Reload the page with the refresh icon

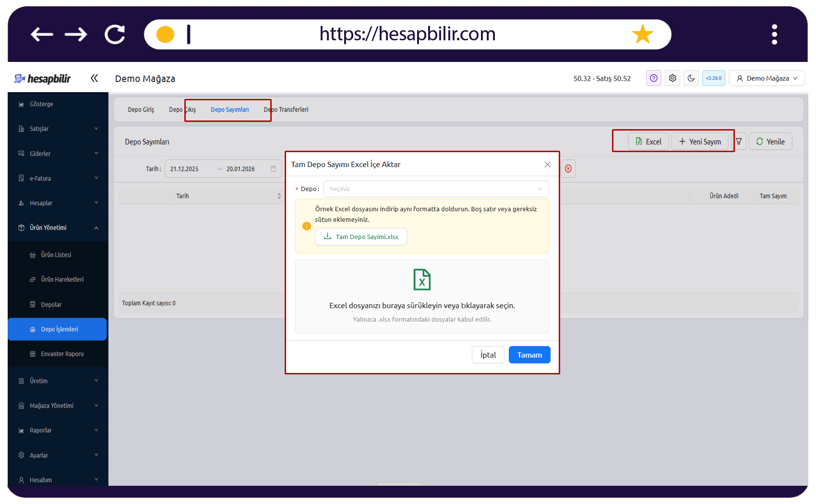(x=115, y=34)
